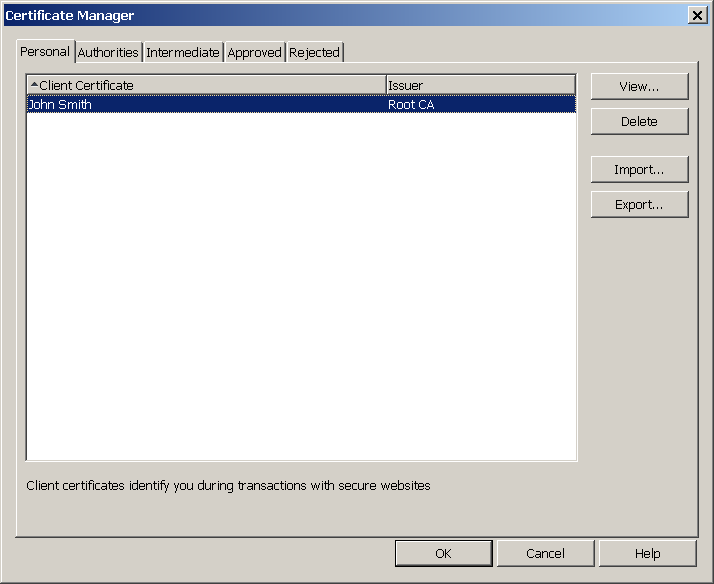The height and width of the screenshot is (584, 714).
Task: Cancel the Certificate Manager dialog
Action: coord(545,553)
